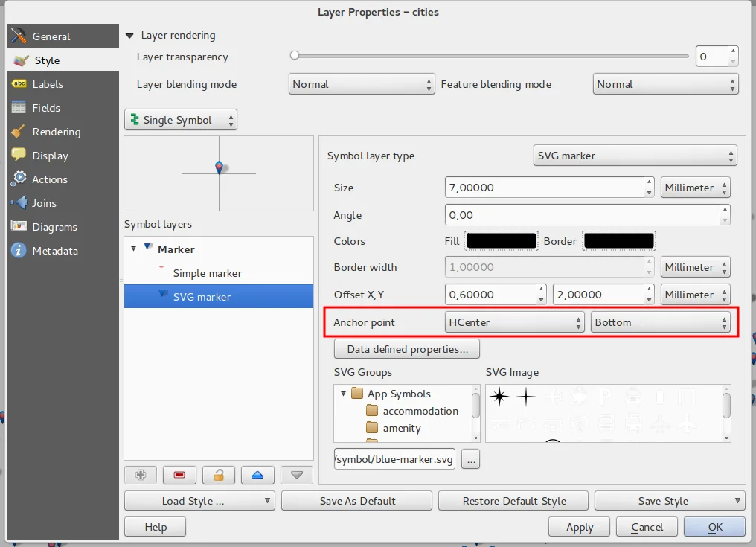Click the add symbol layer button

(140, 475)
